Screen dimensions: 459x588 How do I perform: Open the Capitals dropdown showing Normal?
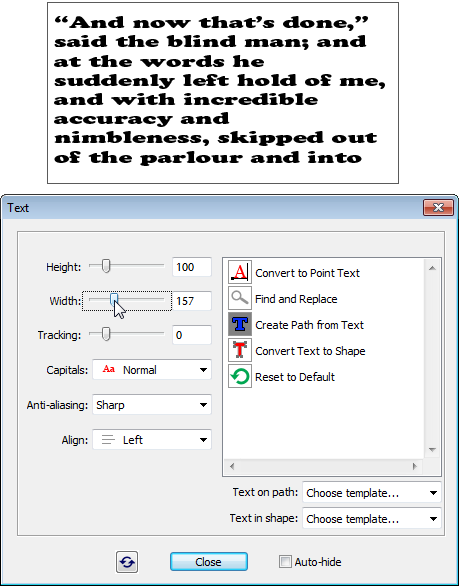tap(152, 370)
